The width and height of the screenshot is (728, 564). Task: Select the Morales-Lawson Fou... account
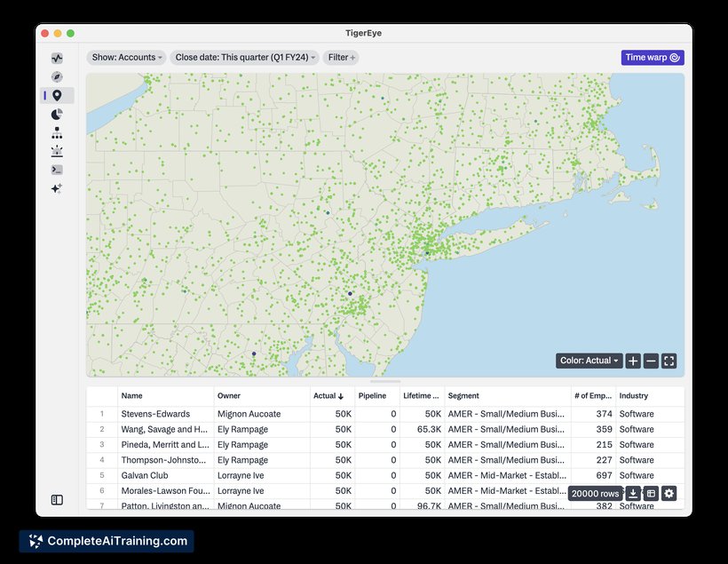[x=166, y=490]
